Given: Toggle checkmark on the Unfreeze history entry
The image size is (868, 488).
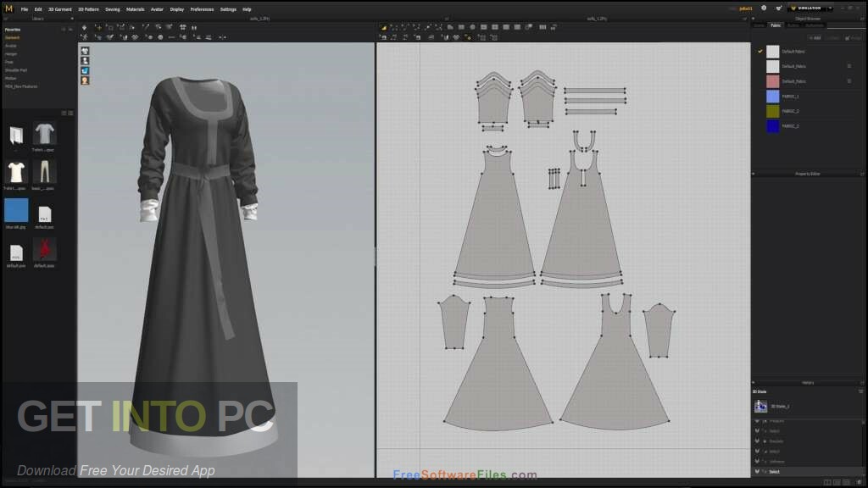Looking at the screenshot, I should [x=757, y=462].
